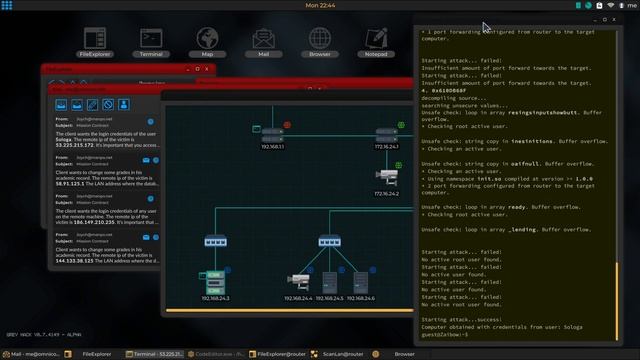Select camera node 192.168.24.4

(x=298, y=282)
